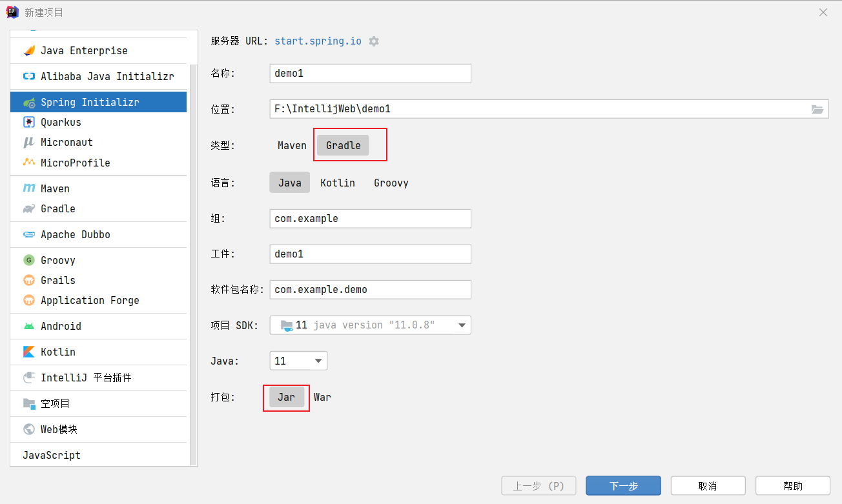Select Apache Dubbo project type

point(98,234)
